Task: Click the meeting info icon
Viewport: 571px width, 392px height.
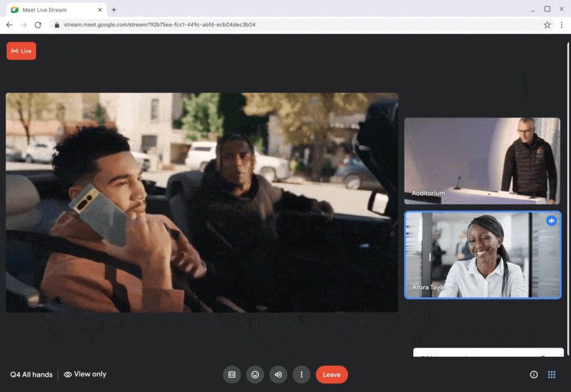Action: (x=534, y=374)
